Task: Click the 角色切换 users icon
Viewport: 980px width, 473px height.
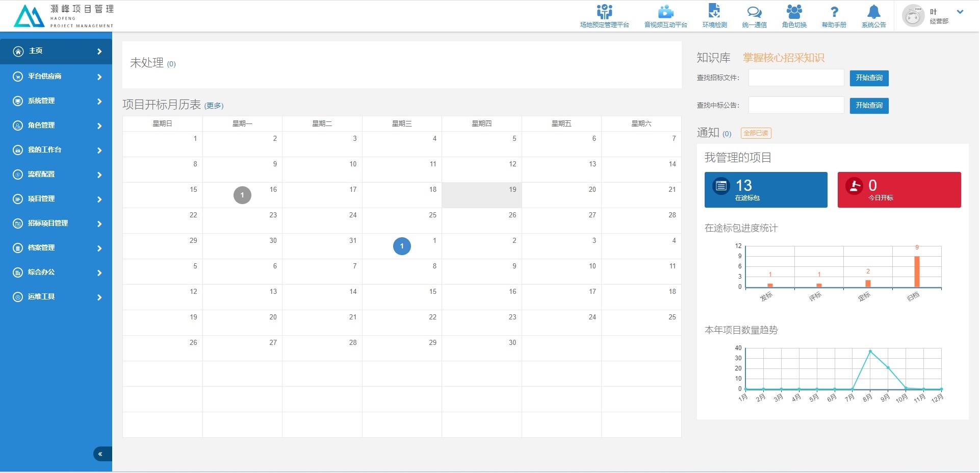Action: tap(794, 12)
